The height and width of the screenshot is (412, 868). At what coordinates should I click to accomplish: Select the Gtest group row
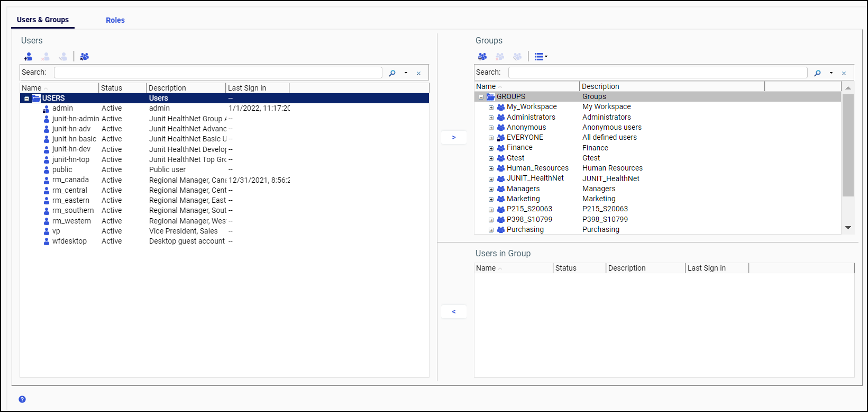pyautogui.click(x=657, y=158)
